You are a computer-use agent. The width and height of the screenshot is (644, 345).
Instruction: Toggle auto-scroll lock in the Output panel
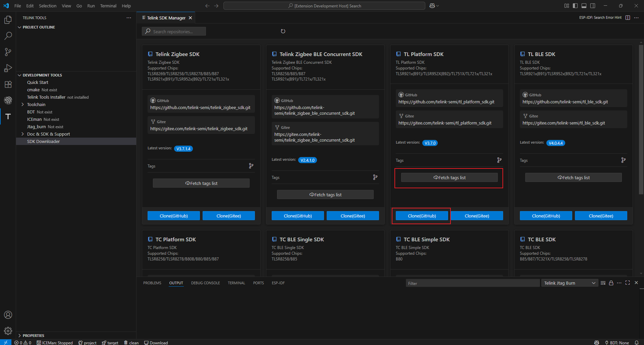tap(611, 283)
